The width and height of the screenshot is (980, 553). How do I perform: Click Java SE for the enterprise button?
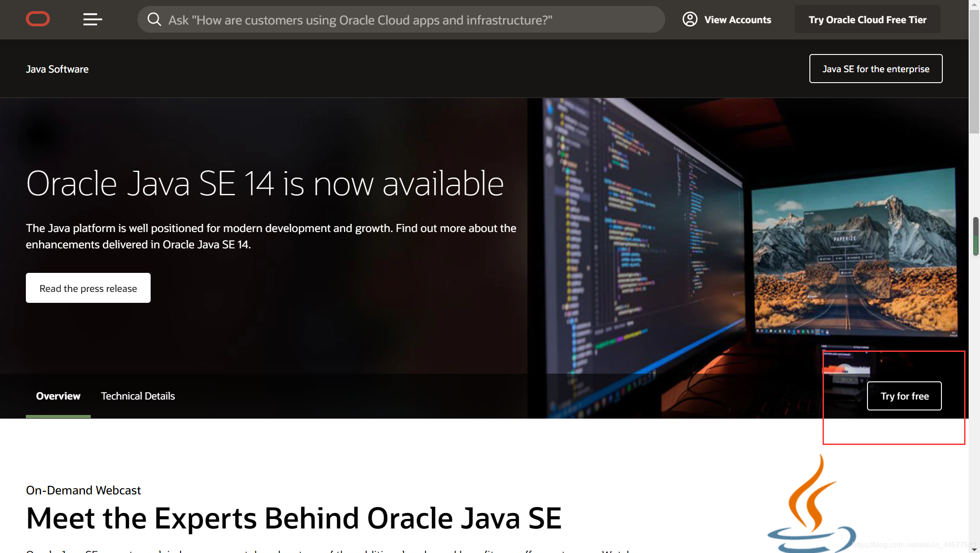pos(875,69)
